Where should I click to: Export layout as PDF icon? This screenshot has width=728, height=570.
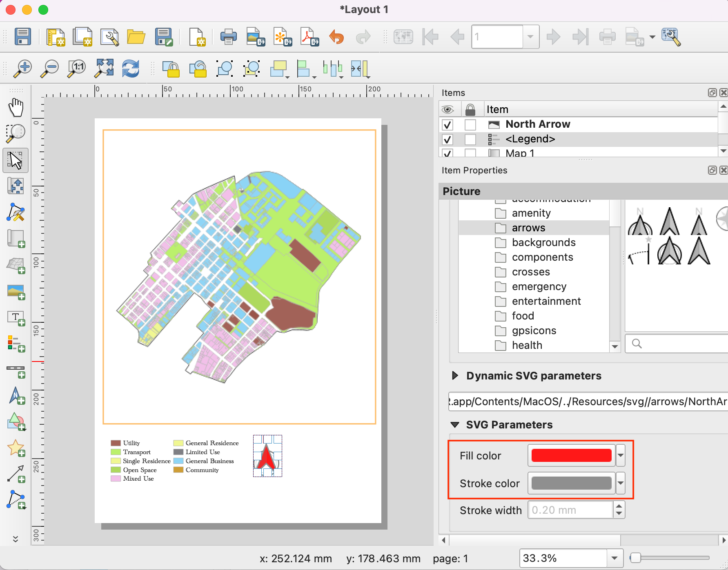309,37
